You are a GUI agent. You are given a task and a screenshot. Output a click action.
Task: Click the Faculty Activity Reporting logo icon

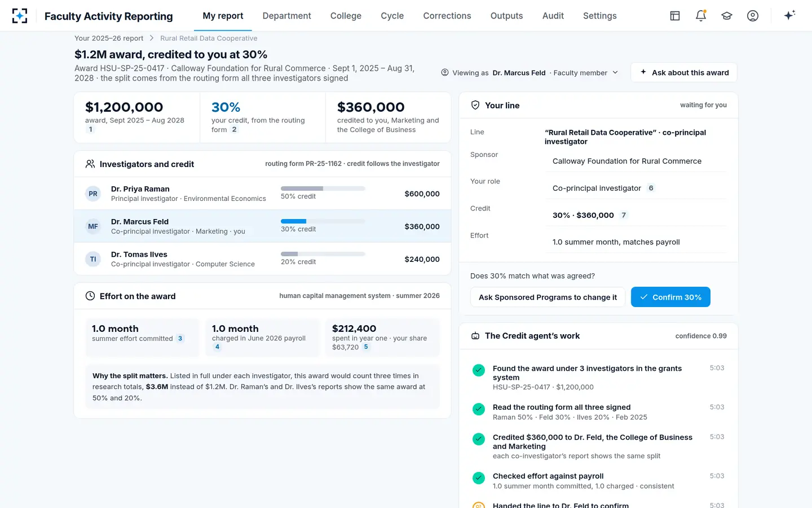(x=20, y=16)
